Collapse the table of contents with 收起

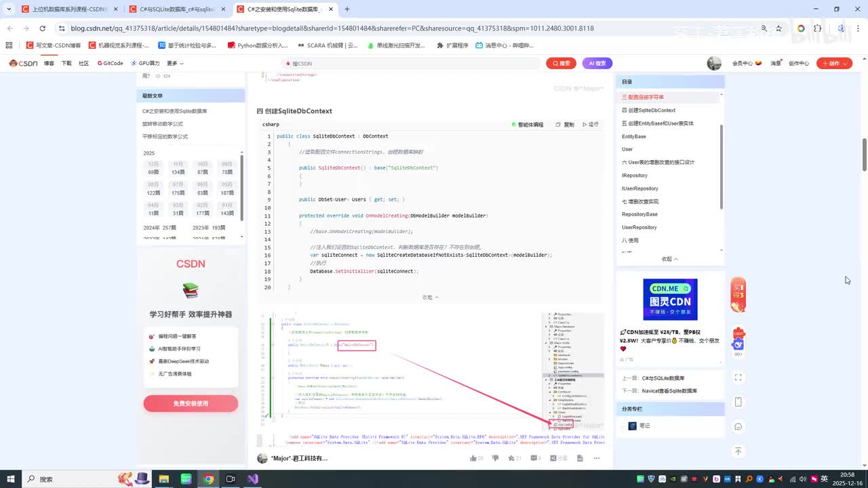tap(670, 259)
